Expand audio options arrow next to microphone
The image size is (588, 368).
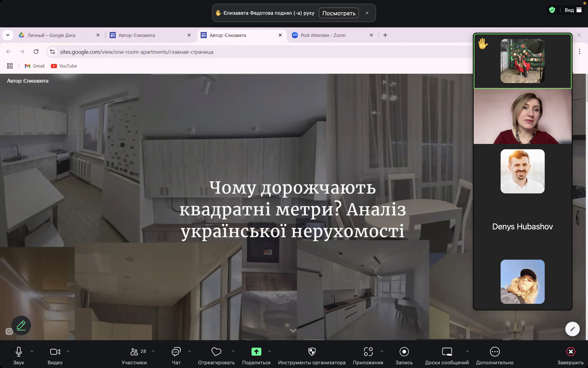click(x=32, y=351)
